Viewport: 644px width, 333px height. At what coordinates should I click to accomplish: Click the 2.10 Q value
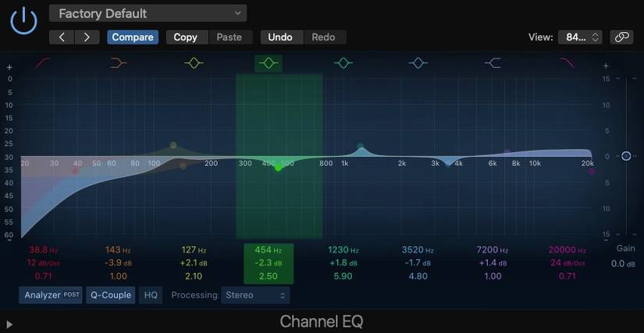point(194,276)
